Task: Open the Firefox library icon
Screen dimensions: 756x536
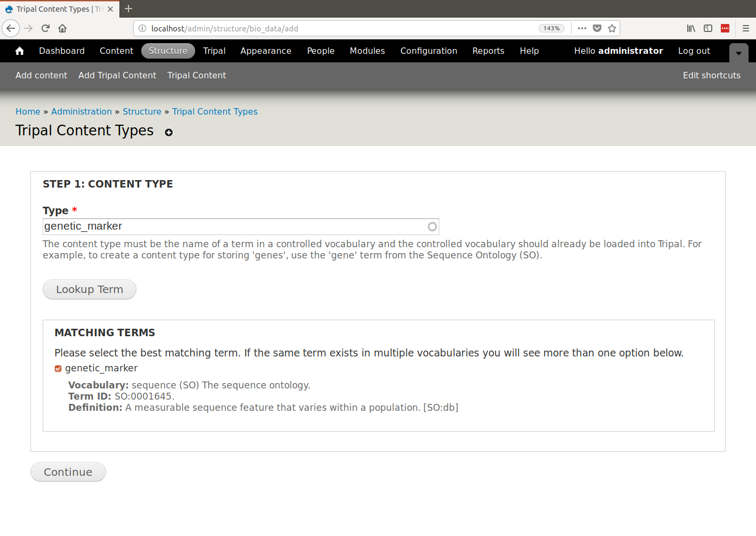Action: pos(691,28)
